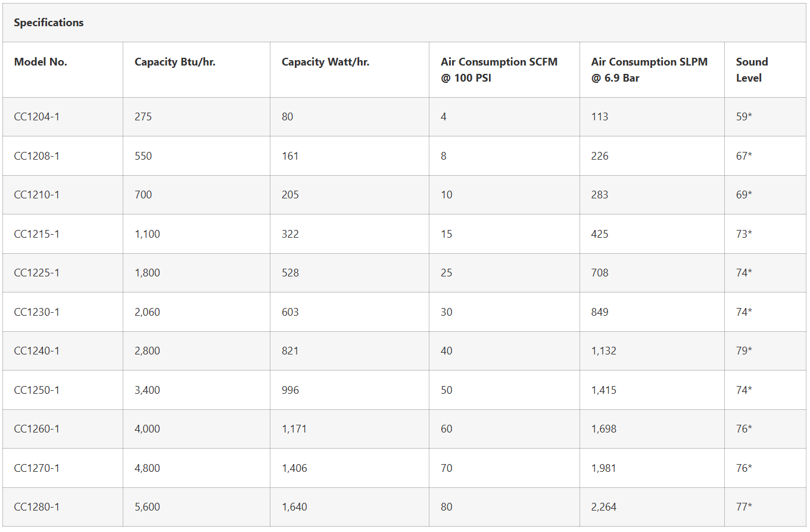Click the Capacity Btu/hr. column header

[x=175, y=62]
